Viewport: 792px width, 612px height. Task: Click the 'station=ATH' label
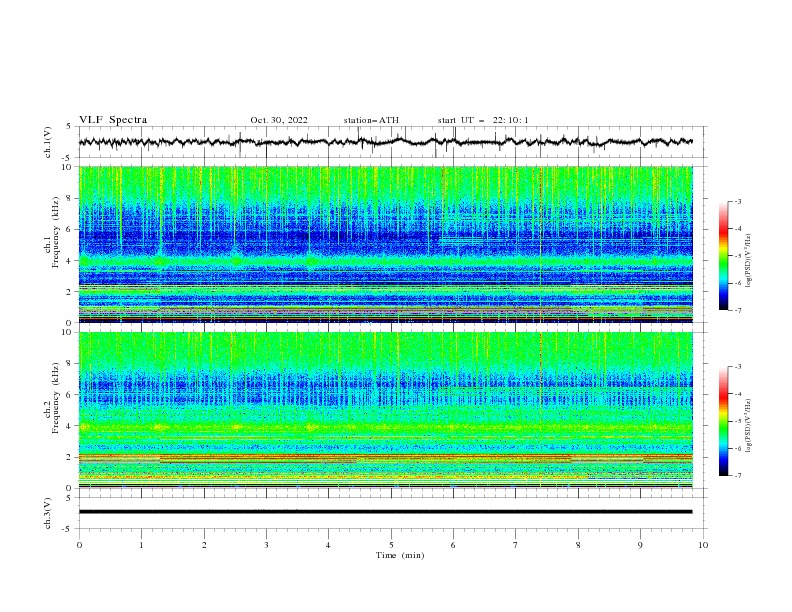[371, 120]
